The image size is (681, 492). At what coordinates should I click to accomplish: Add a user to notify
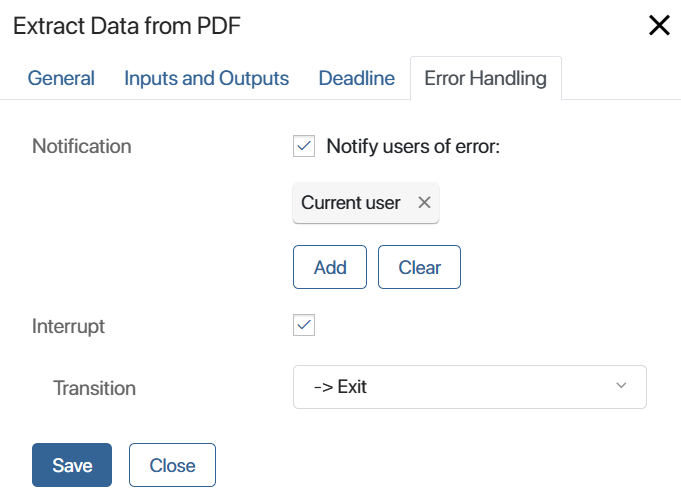coord(330,267)
